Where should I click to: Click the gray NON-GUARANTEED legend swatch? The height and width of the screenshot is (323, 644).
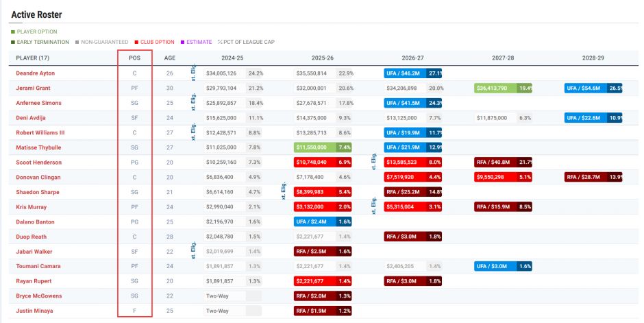[x=77, y=42]
